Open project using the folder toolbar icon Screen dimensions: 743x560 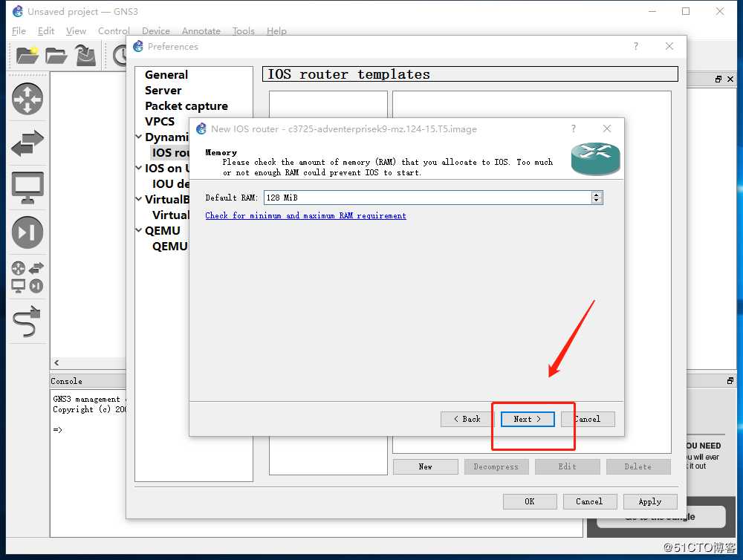56,56
